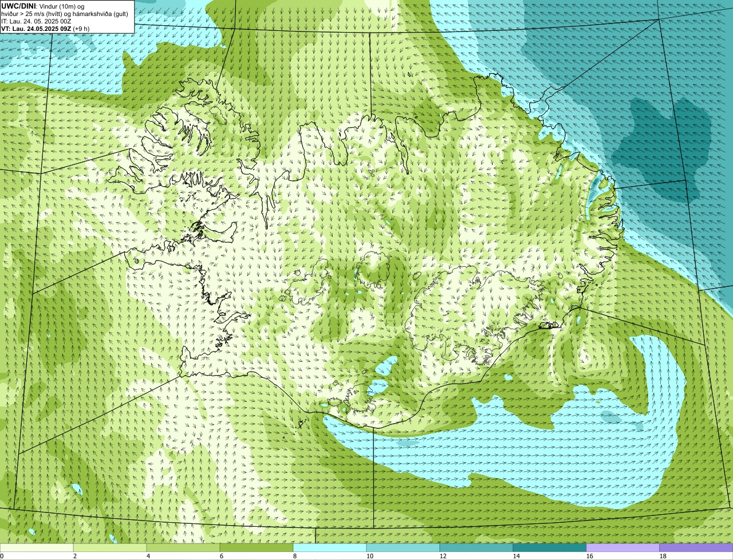
Task: Click the lavender 16–18 legend swatch
Action: pos(623,547)
